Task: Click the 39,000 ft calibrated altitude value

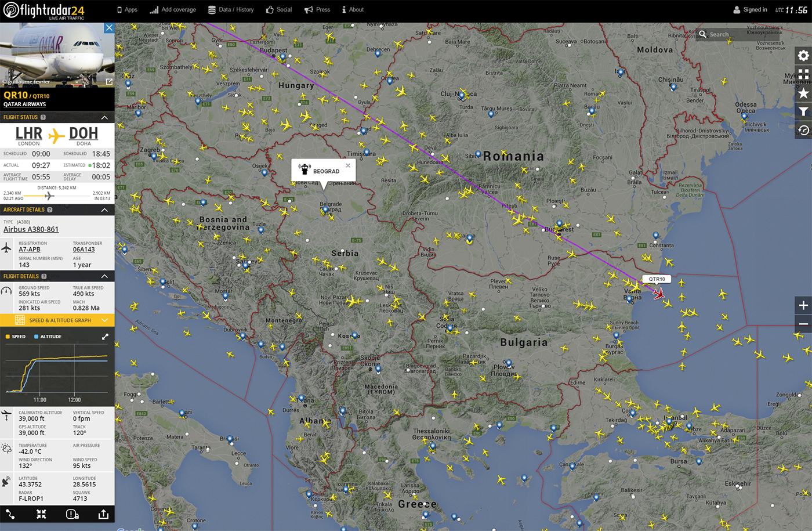Action: 31,418
